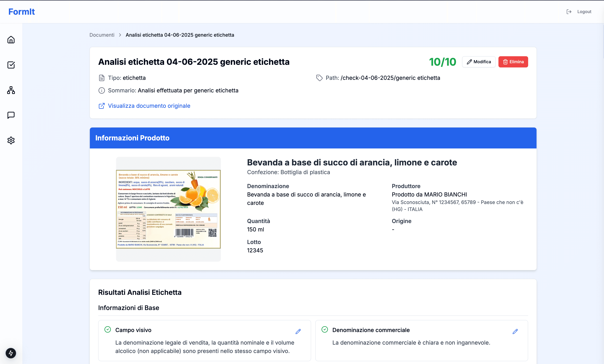Click the Confezione: Bottiglia di plastica text
This screenshot has width=604, height=364.
tap(289, 172)
